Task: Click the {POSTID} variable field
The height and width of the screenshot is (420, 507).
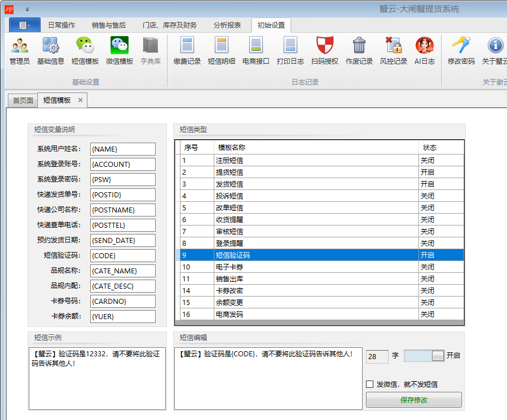Action: click(x=123, y=194)
